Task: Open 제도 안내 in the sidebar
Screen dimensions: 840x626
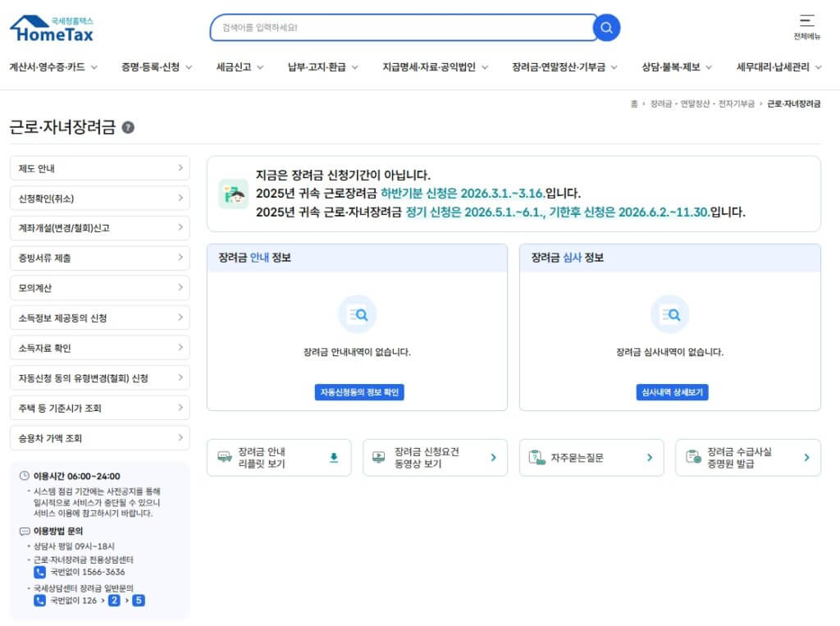Action: (99, 168)
